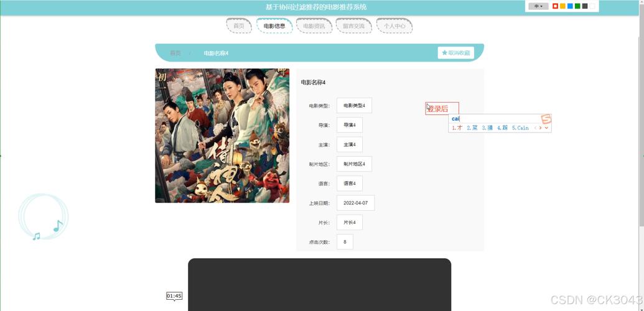Click the 主演4 value box
The height and width of the screenshot is (311, 644).
pyautogui.click(x=350, y=144)
